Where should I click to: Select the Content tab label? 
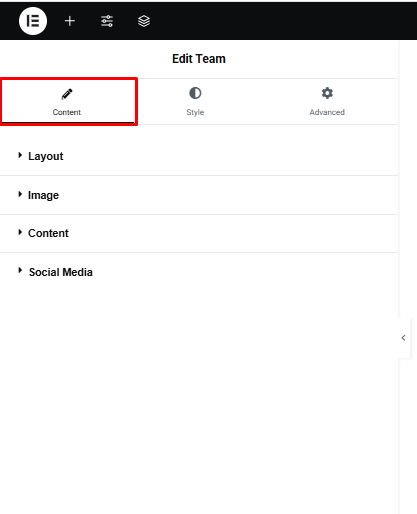coord(67,112)
